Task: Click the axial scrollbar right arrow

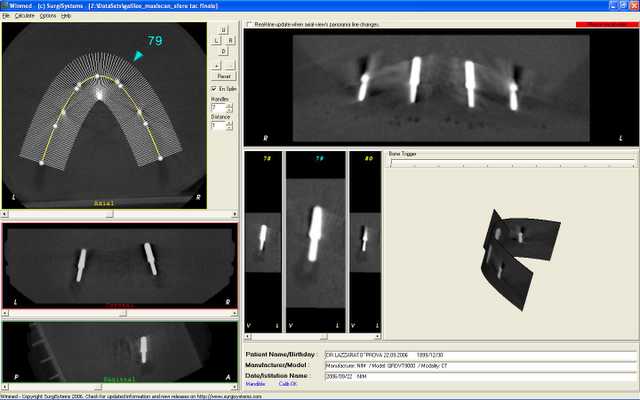Action: (x=235, y=214)
